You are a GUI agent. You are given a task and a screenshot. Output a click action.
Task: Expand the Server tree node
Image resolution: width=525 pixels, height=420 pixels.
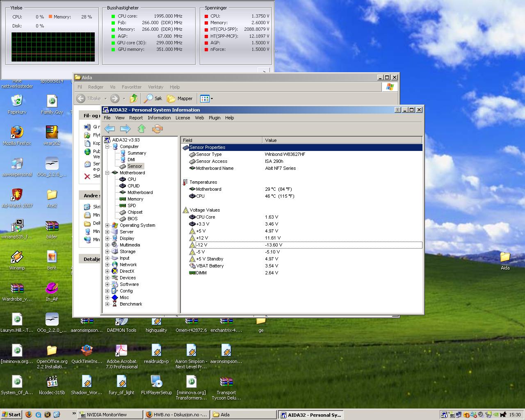(x=107, y=232)
